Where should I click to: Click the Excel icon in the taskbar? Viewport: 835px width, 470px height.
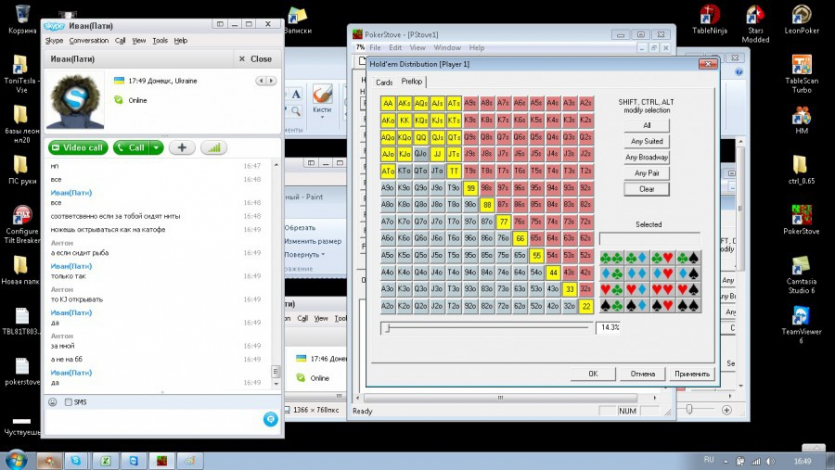pyautogui.click(x=105, y=460)
